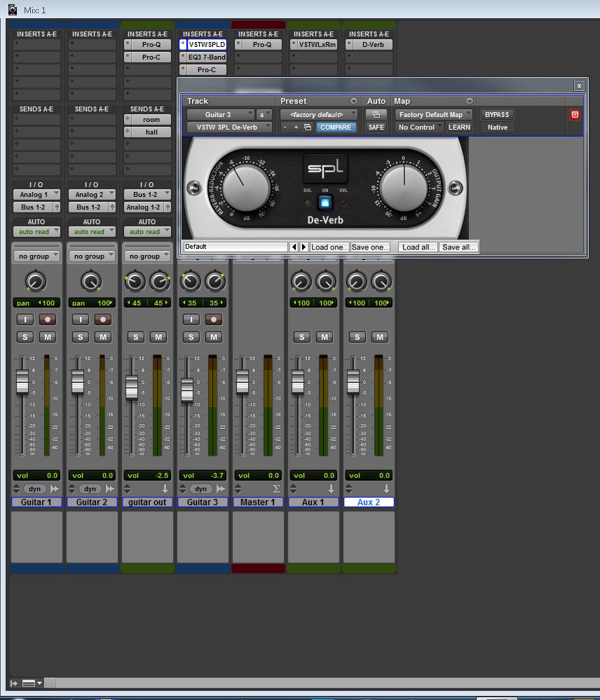Click the Default program name field

click(x=236, y=247)
